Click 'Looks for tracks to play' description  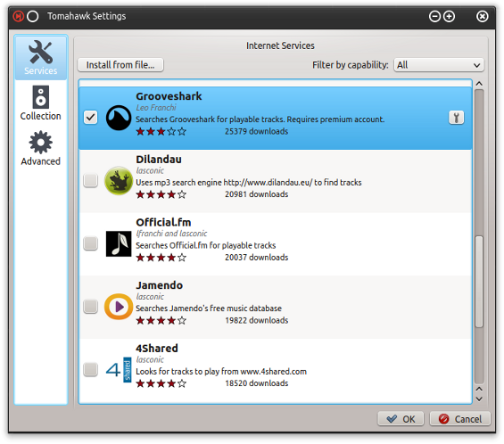click(x=221, y=372)
